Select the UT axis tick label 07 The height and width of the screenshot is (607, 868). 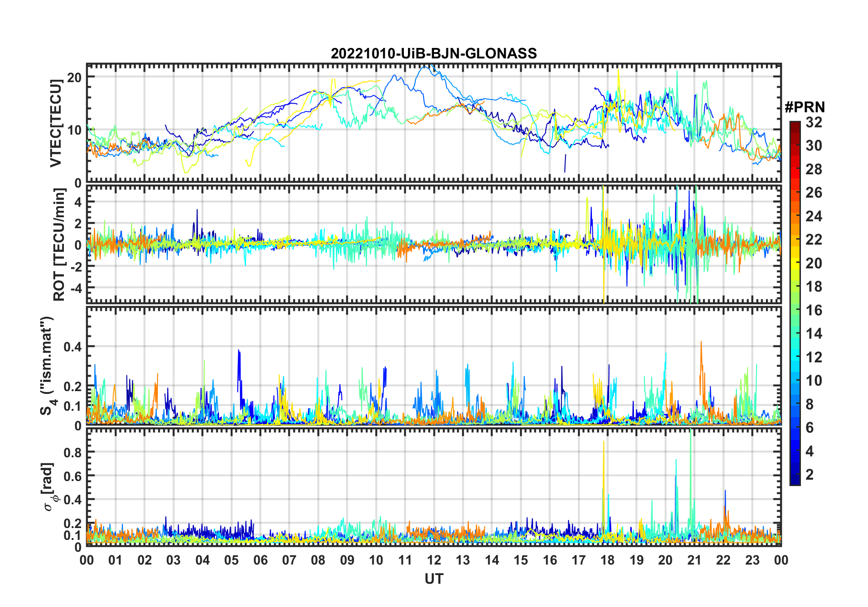289,560
